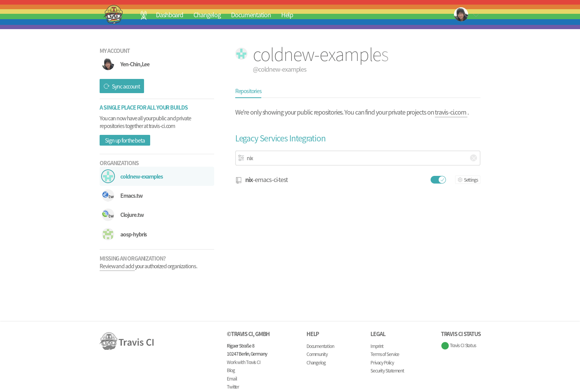Open the Dashboard menu item

click(x=169, y=15)
